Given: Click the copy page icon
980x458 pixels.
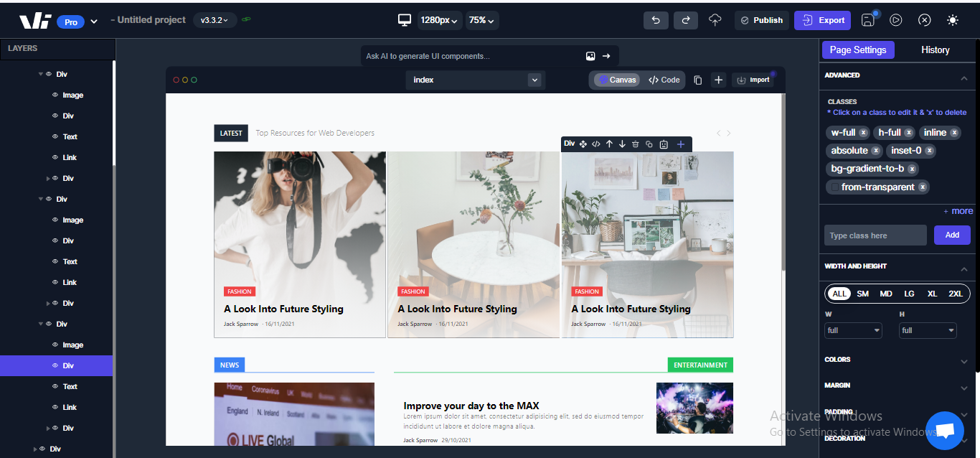Looking at the screenshot, I should pos(697,80).
